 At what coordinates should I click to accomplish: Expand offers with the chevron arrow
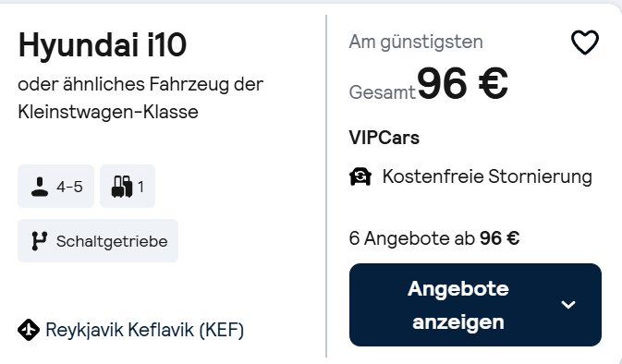click(568, 305)
